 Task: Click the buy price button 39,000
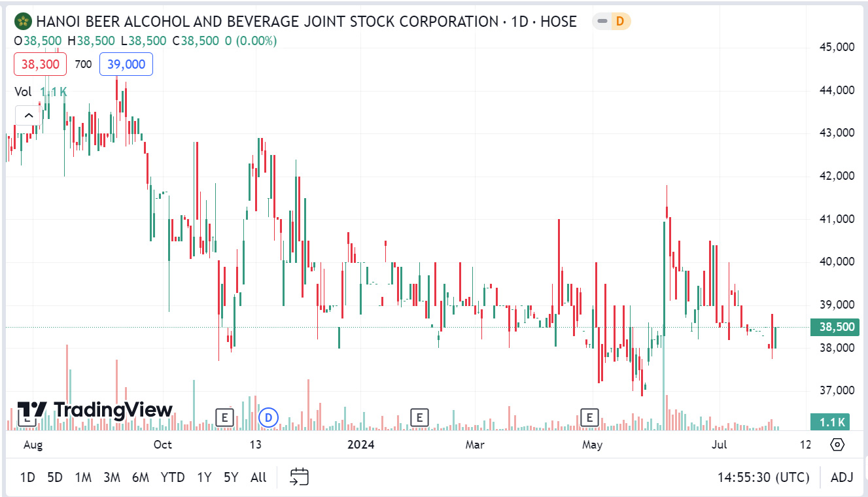(126, 64)
